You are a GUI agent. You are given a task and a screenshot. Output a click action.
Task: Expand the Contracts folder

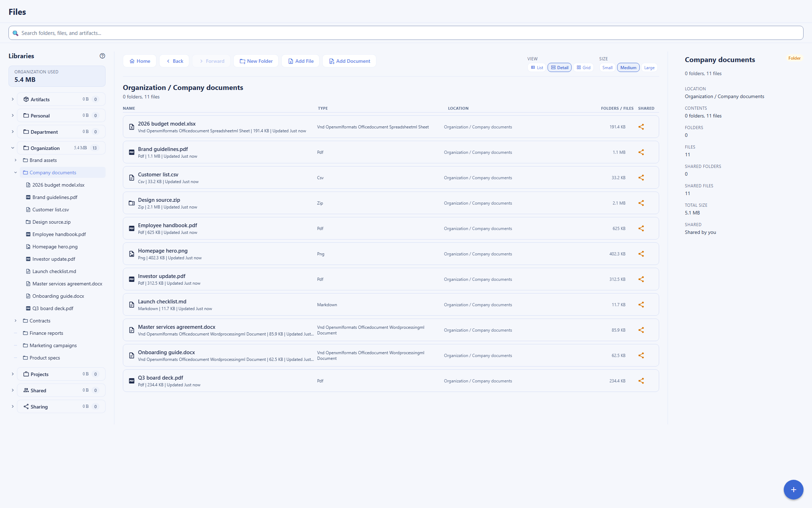click(16, 321)
